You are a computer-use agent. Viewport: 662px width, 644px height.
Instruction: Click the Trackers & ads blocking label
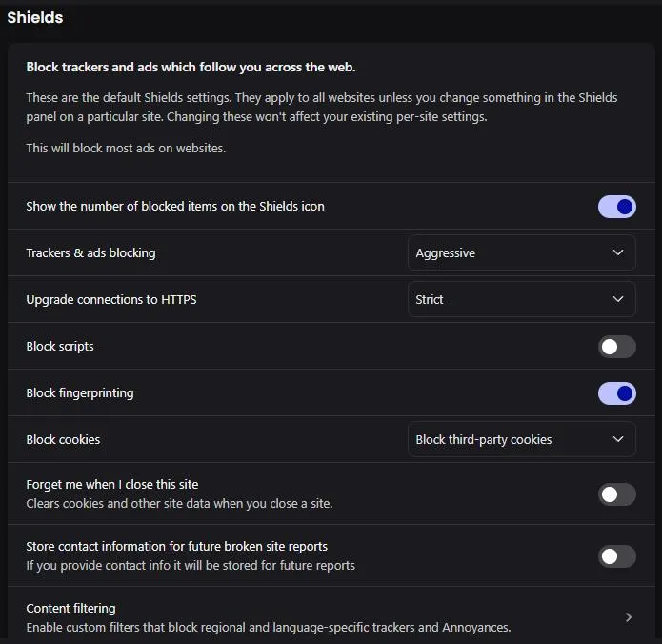coord(90,253)
